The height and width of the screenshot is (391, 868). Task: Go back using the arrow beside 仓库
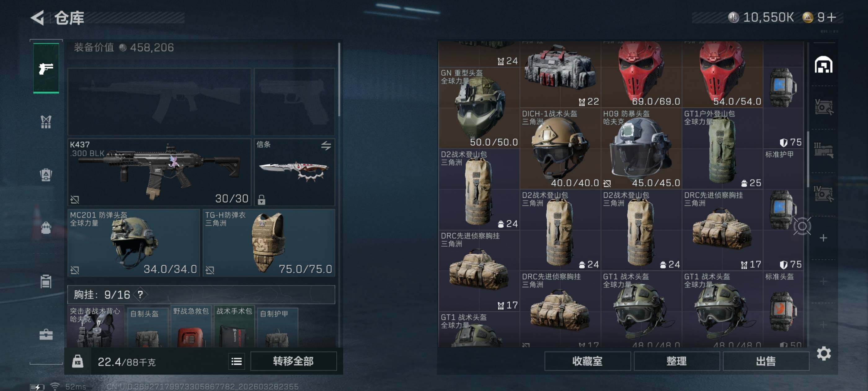point(38,18)
